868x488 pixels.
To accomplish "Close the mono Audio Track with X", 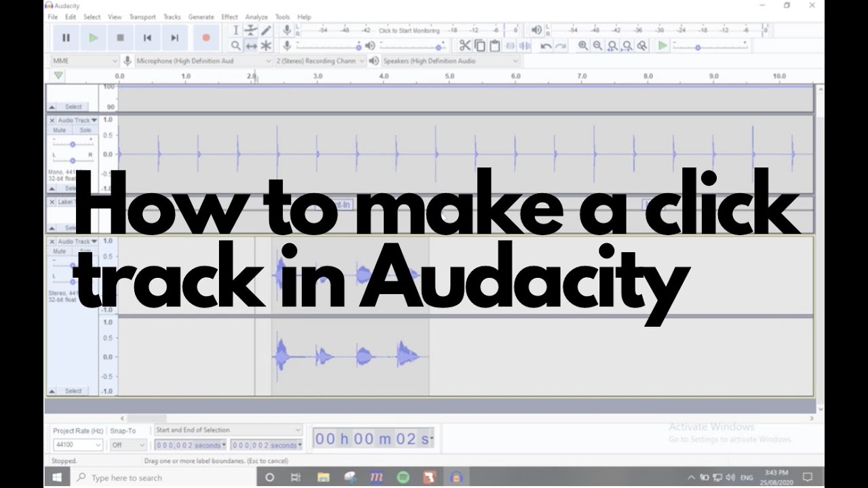I will click(52, 120).
